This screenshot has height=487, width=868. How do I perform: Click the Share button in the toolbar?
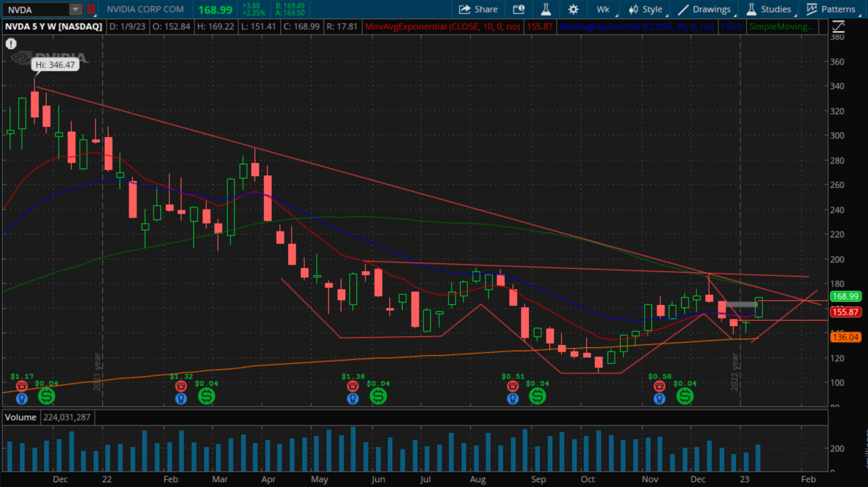coord(478,9)
